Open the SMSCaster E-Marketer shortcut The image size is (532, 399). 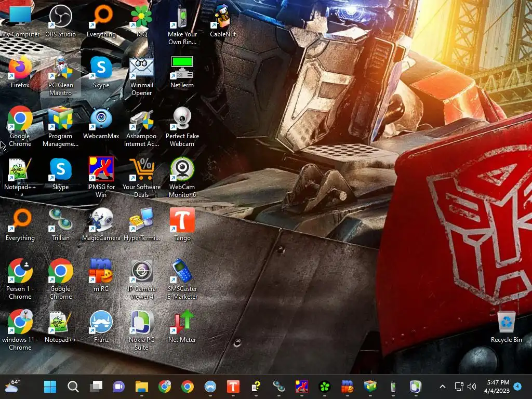182,279
